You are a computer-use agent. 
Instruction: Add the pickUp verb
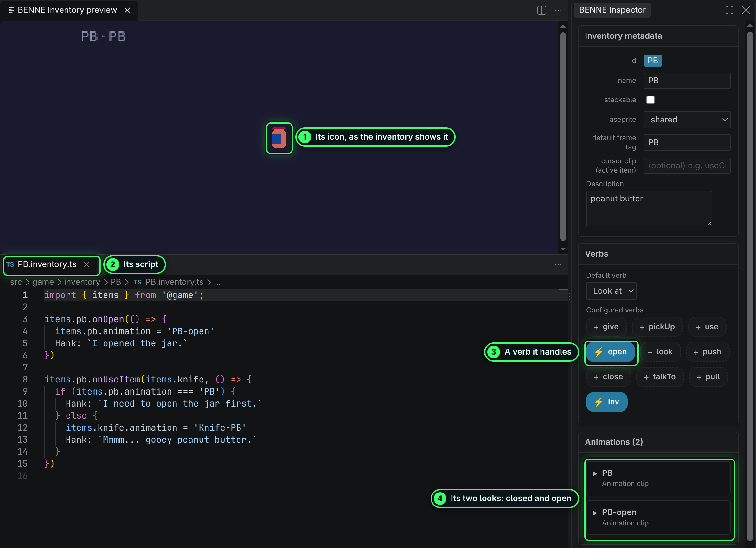click(x=657, y=327)
